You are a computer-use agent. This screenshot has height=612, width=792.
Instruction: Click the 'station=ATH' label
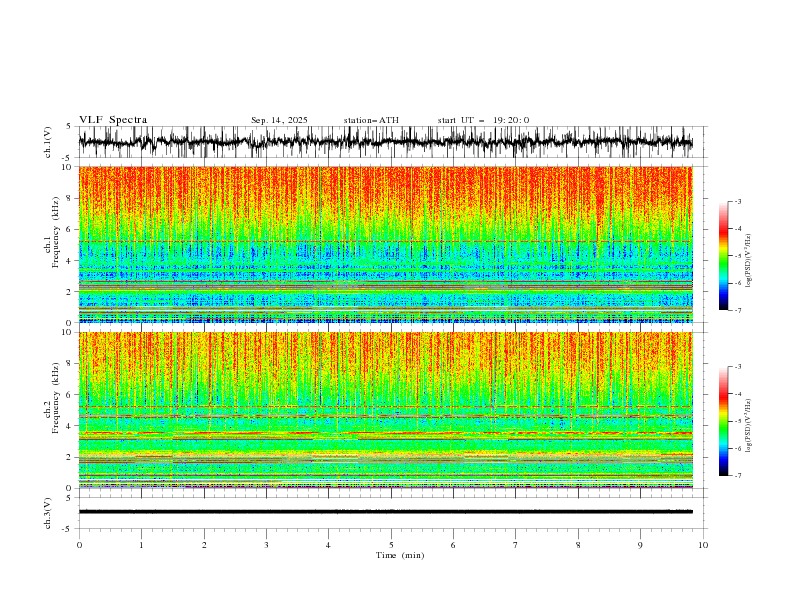tap(371, 120)
